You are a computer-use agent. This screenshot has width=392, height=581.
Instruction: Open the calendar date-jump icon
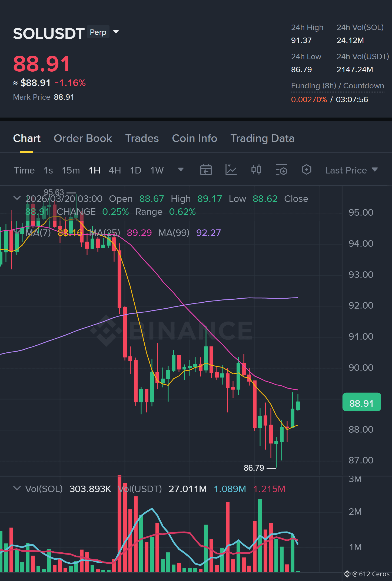(x=206, y=170)
